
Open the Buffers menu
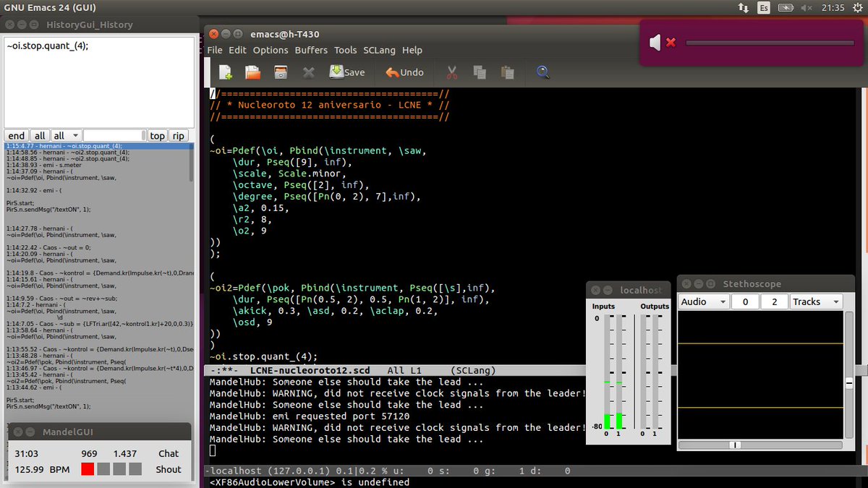[311, 50]
